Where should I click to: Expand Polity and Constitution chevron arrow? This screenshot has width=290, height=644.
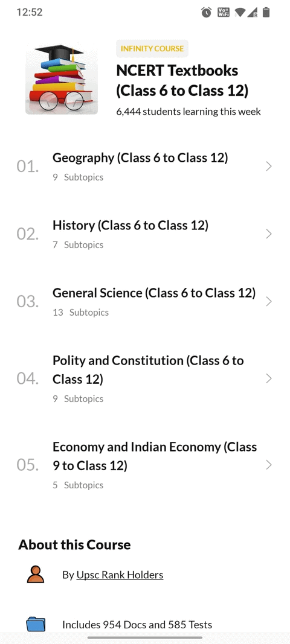point(269,378)
